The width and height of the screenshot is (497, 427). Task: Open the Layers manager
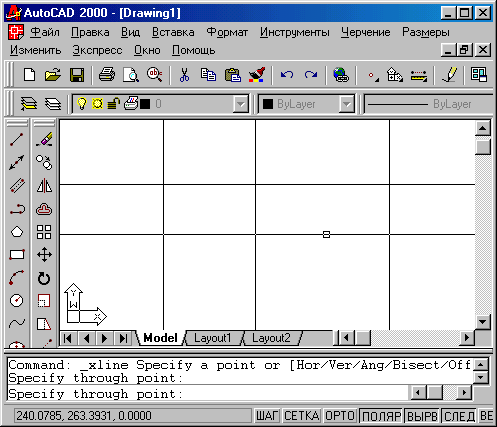tap(53, 104)
